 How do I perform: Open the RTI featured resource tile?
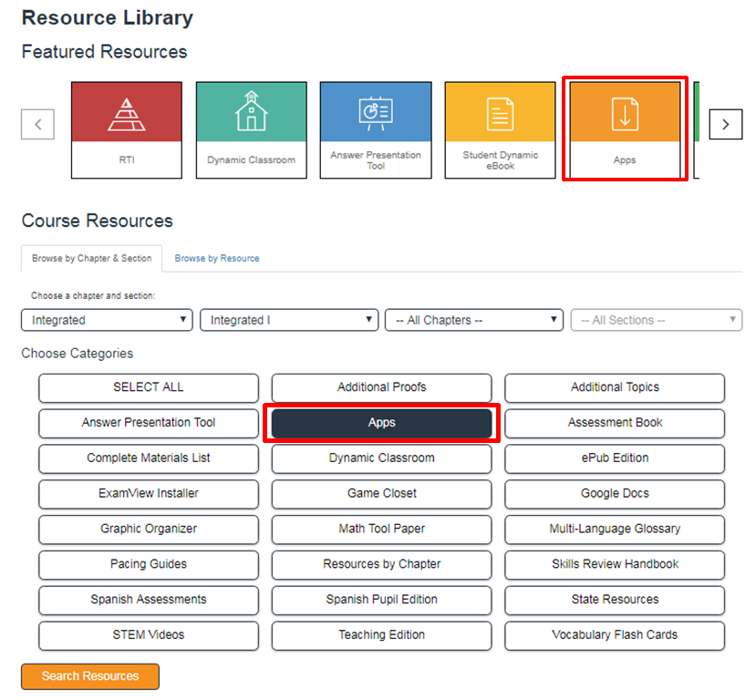(127, 130)
